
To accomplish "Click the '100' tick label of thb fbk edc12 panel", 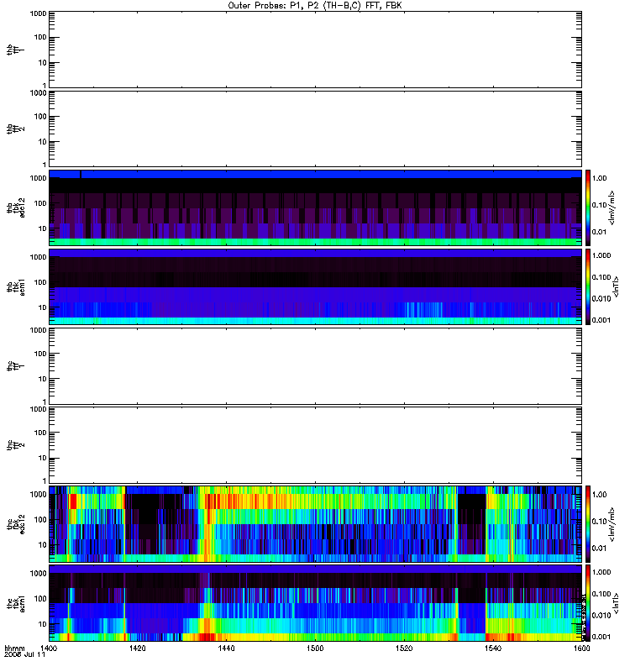I will click(40, 203).
